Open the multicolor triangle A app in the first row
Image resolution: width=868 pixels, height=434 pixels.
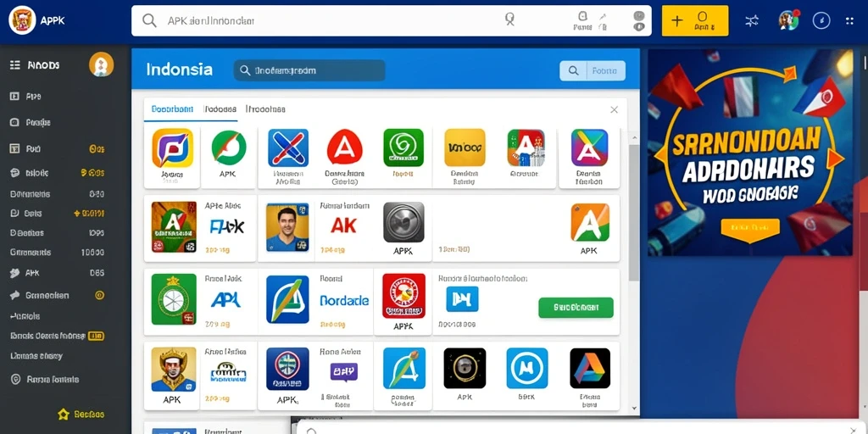[x=590, y=147]
